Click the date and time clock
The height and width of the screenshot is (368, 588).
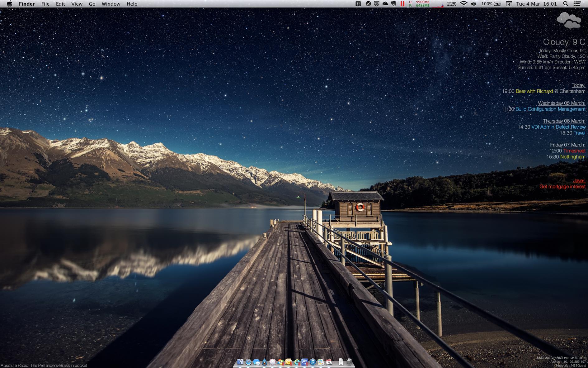(x=536, y=4)
